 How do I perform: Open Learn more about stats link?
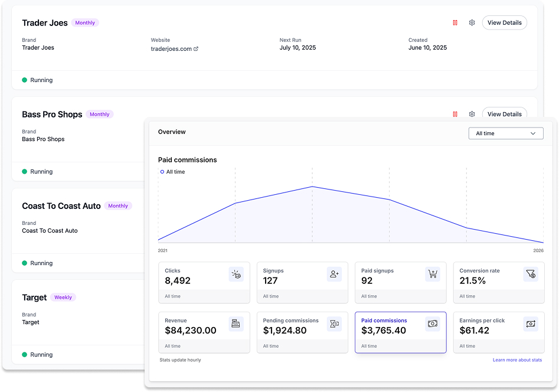[x=517, y=360]
